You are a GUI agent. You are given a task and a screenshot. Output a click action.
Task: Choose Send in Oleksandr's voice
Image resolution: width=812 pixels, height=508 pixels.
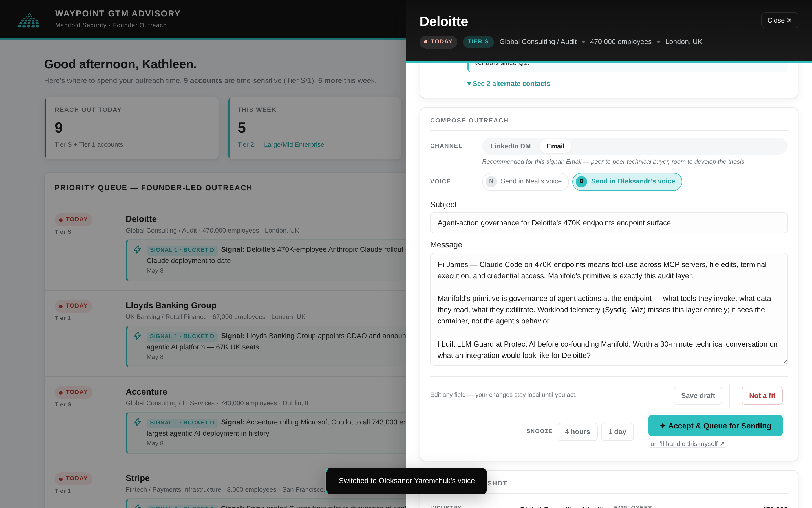pyautogui.click(x=627, y=181)
